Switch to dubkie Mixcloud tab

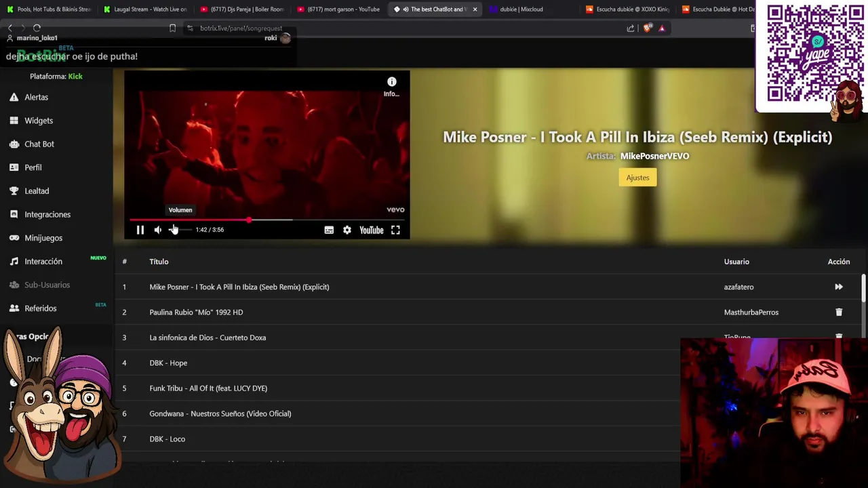(531, 9)
